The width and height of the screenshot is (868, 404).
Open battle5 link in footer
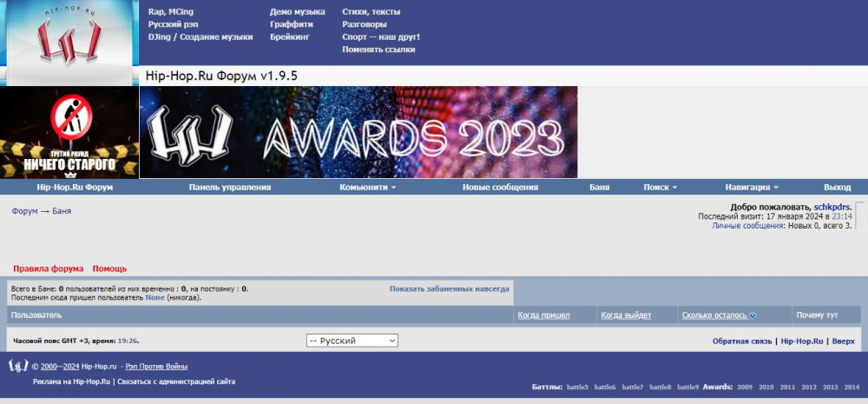(577, 387)
